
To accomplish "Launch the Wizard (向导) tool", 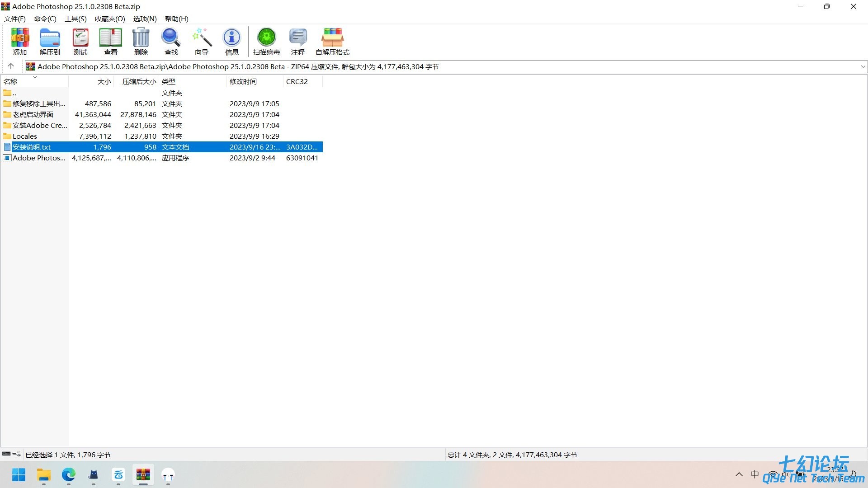I will (202, 42).
